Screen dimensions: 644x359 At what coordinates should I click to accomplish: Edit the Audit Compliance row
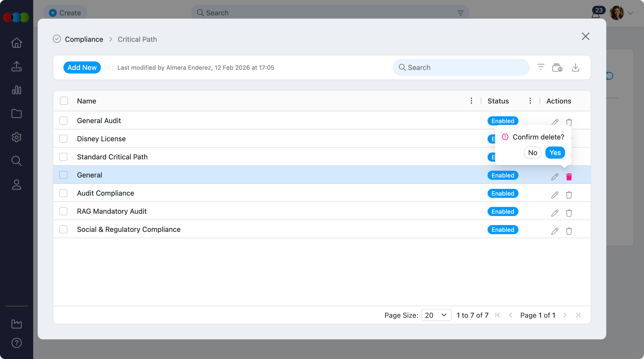pyautogui.click(x=555, y=195)
